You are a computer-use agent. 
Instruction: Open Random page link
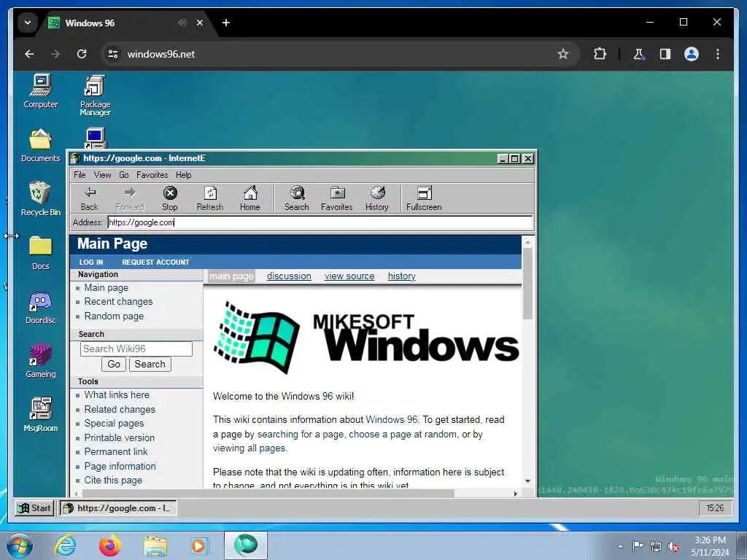tap(114, 316)
